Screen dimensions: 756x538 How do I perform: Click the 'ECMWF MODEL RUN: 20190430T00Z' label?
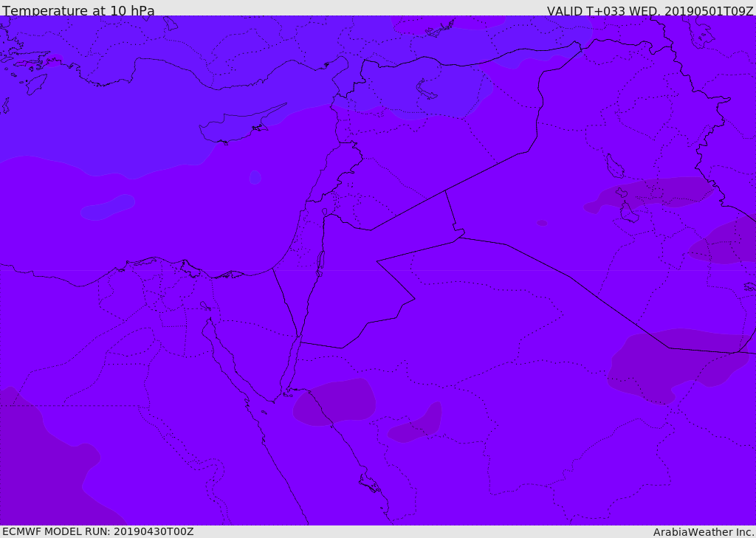tap(98, 531)
